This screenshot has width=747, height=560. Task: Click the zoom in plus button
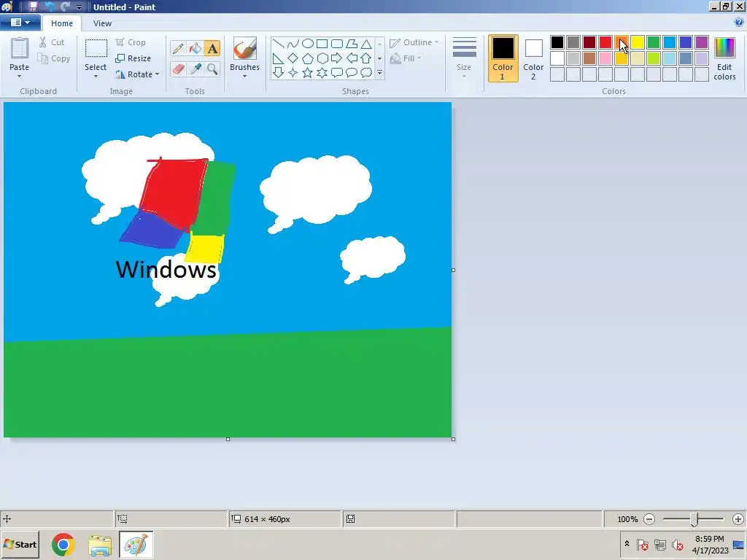pos(738,519)
